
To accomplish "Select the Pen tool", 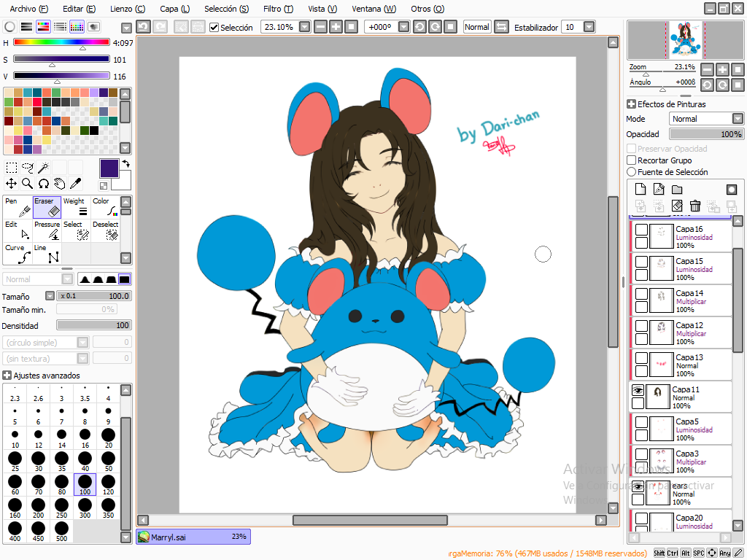I will point(18,207).
